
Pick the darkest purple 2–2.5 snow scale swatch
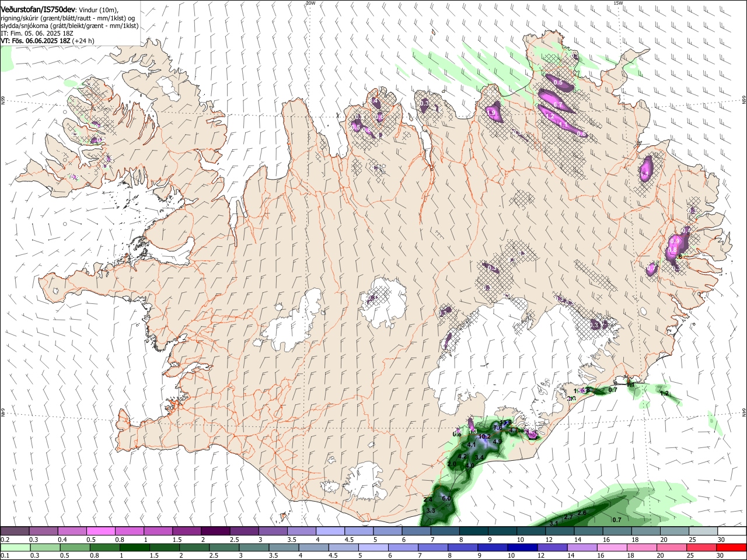215,531
